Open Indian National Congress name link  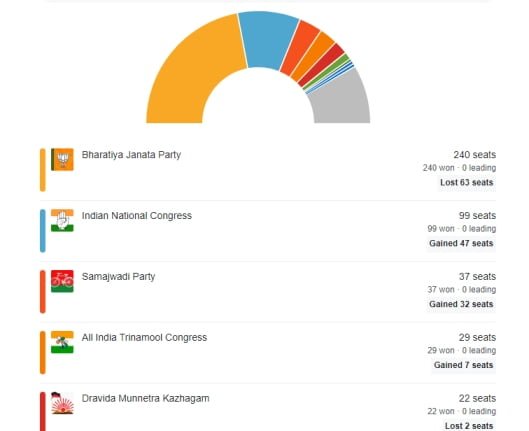click(x=137, y=216)
